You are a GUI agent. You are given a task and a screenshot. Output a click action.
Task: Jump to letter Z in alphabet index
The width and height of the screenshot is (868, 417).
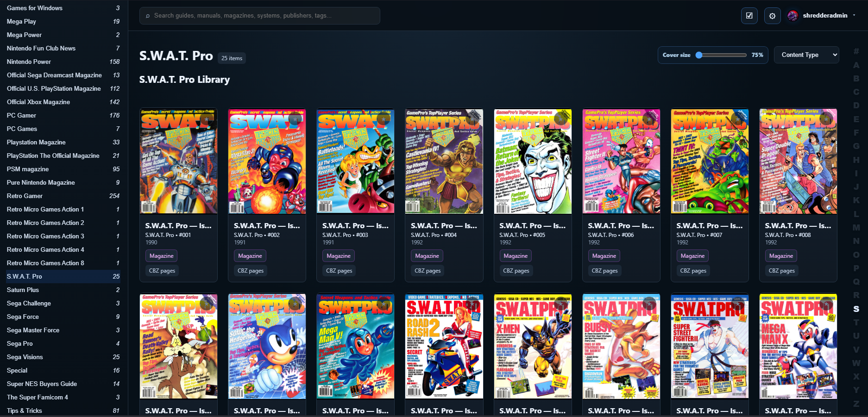[856, 404]
